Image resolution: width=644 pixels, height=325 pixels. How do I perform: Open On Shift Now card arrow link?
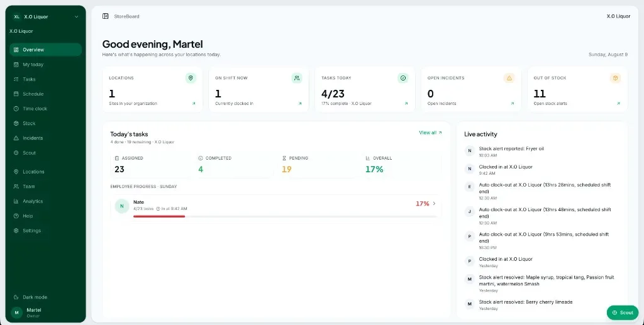pos(300,104)
